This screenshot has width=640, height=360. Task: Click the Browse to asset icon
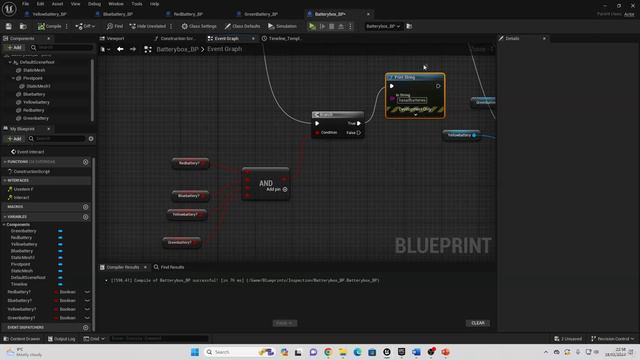point(23,26)
